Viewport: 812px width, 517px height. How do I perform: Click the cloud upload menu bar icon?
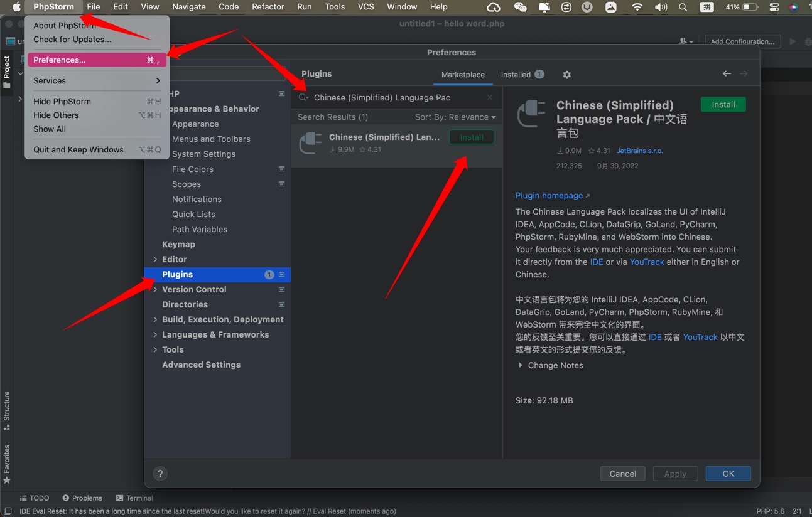coord(494,7)
